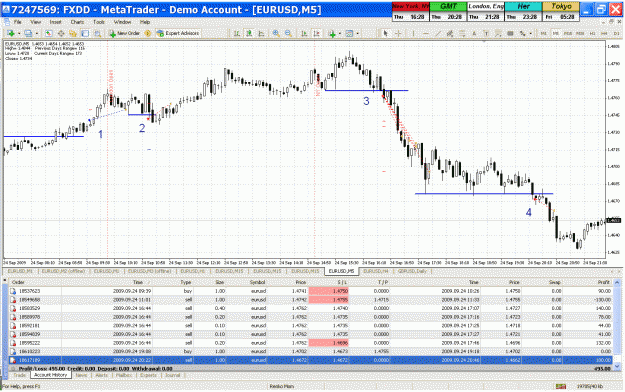The height and width of the screenshot is (392, 625).
Task: Zoom out of the chart
Action: pyautogui.click(x=288, y=33)
